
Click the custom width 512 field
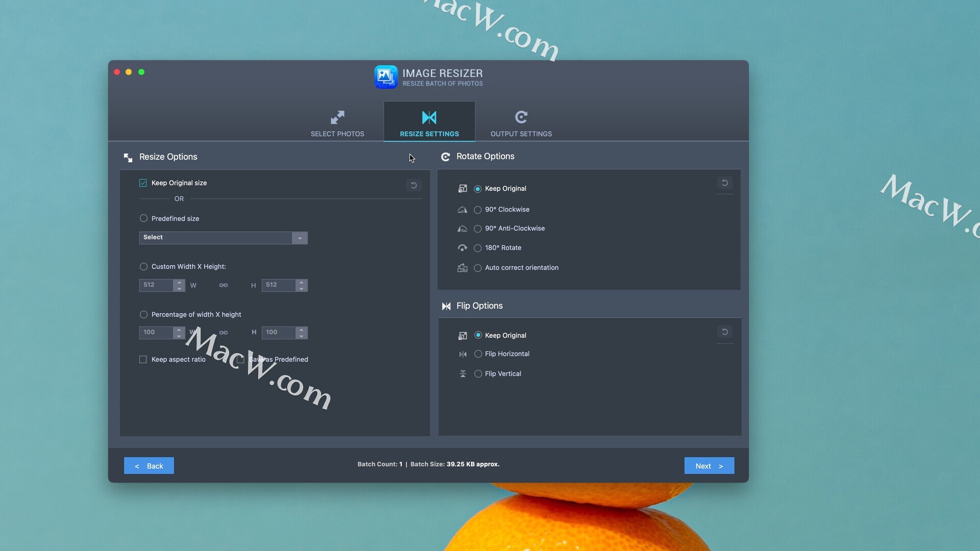156,285
